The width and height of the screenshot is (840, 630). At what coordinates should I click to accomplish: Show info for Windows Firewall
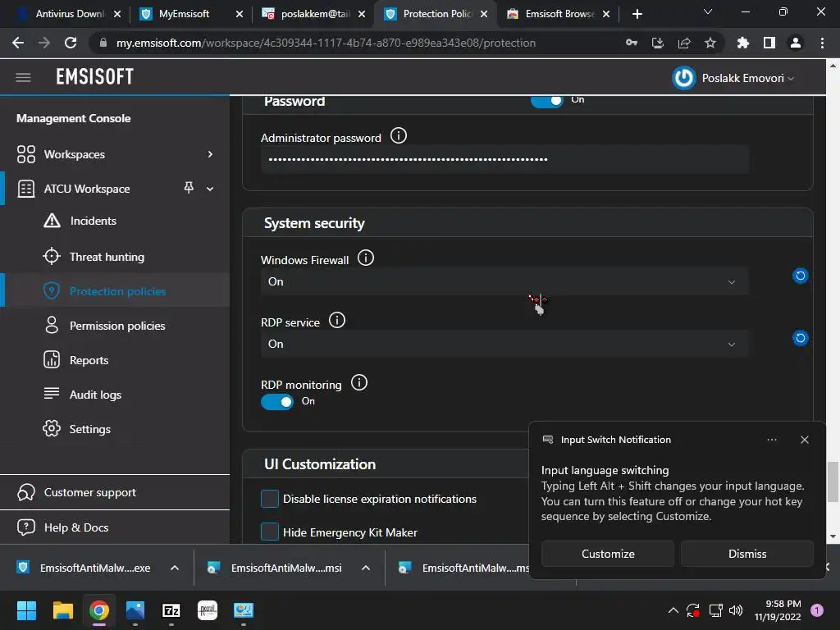click(x=365, y=258)
